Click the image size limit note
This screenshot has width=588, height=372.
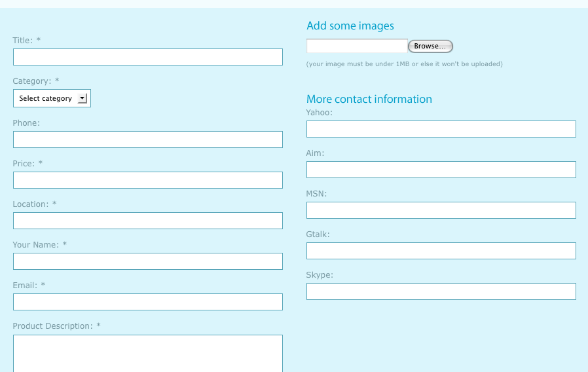[x=404, y=64]
